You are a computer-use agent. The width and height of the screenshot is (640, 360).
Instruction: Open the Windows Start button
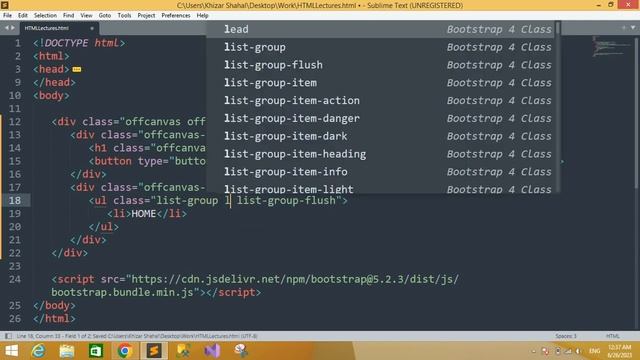(x=11, y=351)
